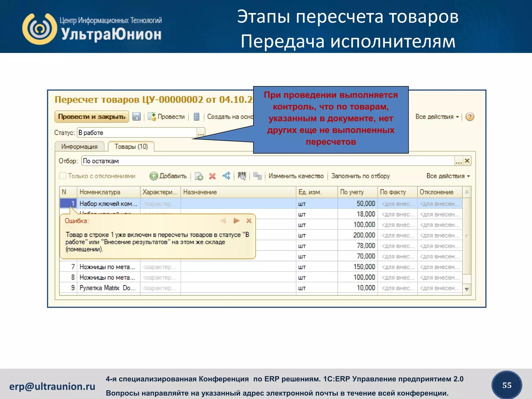The width and height of the screenshot is (532, 399).
Task: Click the Отклонение column header
Action: [x=440, y=192]
